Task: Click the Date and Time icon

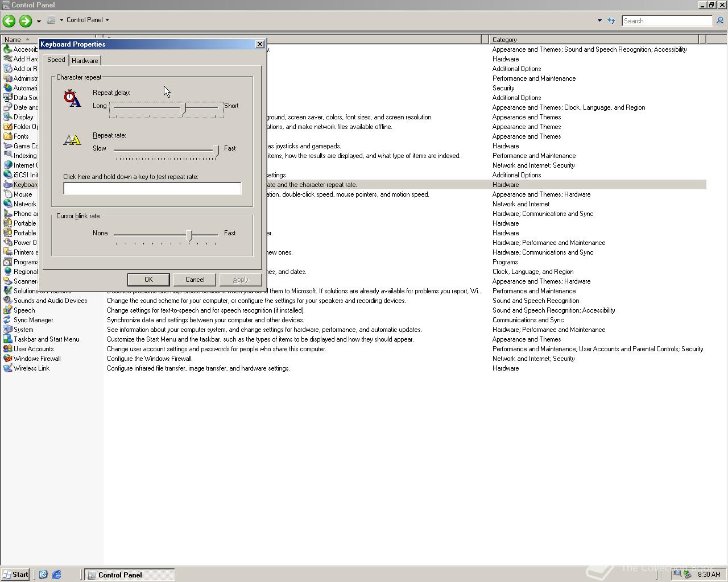Action: 7,107
